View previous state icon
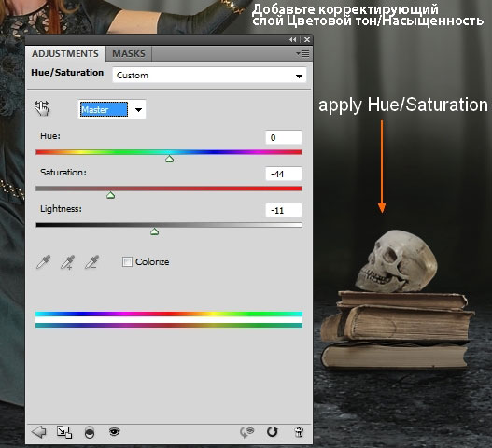This screenshot has height=448, width=492. coord(247,432)
